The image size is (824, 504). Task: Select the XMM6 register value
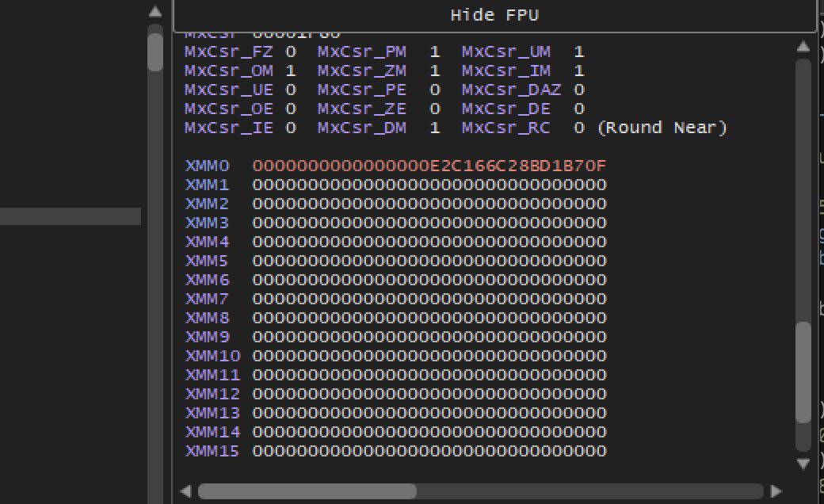pos(429,280)
